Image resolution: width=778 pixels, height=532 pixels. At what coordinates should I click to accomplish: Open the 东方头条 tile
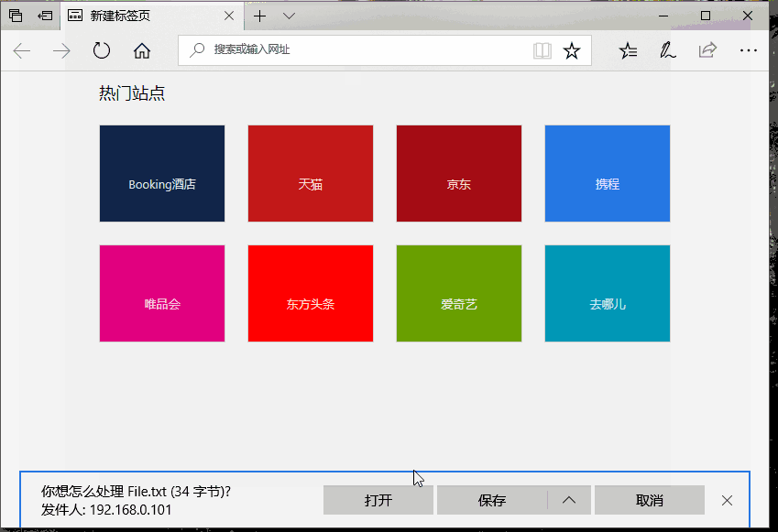(311, 294)
